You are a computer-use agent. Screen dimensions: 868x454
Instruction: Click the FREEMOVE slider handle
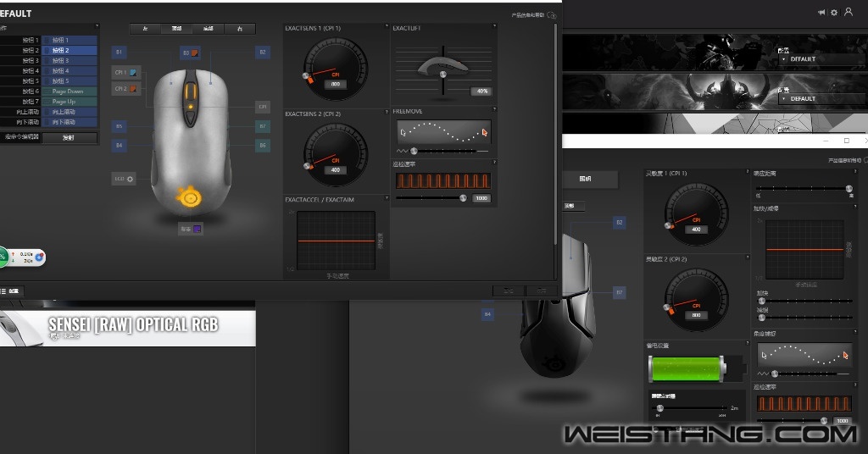(414, 151)
